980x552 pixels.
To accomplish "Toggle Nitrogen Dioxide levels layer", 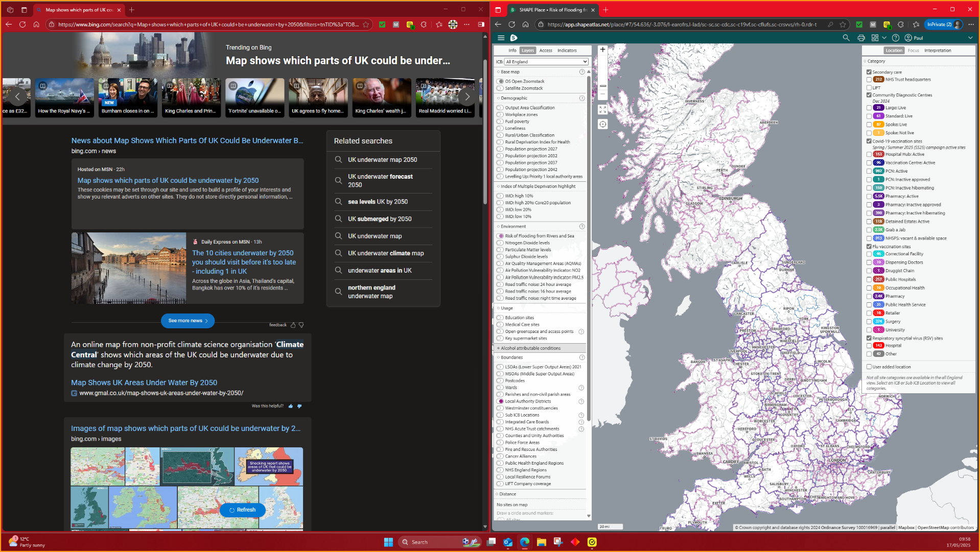I will [x=500, y=243].
